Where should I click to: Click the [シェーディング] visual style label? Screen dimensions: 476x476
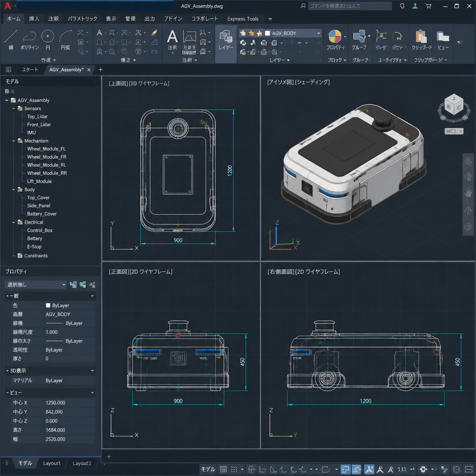[313, 82]
